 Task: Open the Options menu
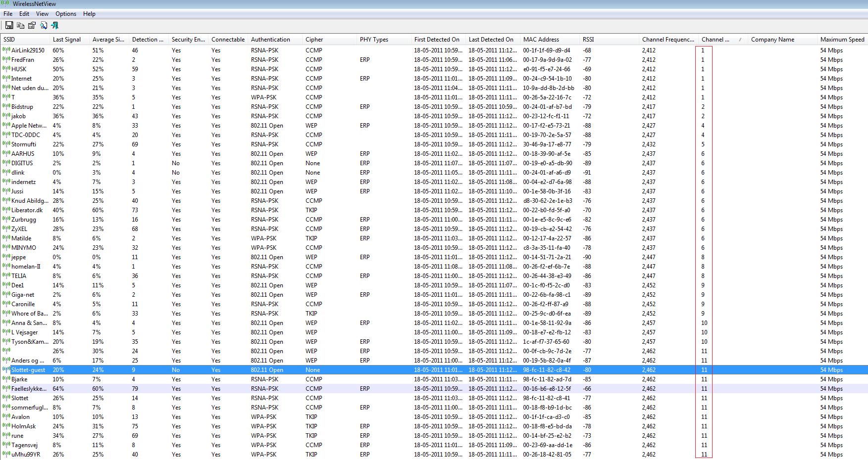pos(66,14)
